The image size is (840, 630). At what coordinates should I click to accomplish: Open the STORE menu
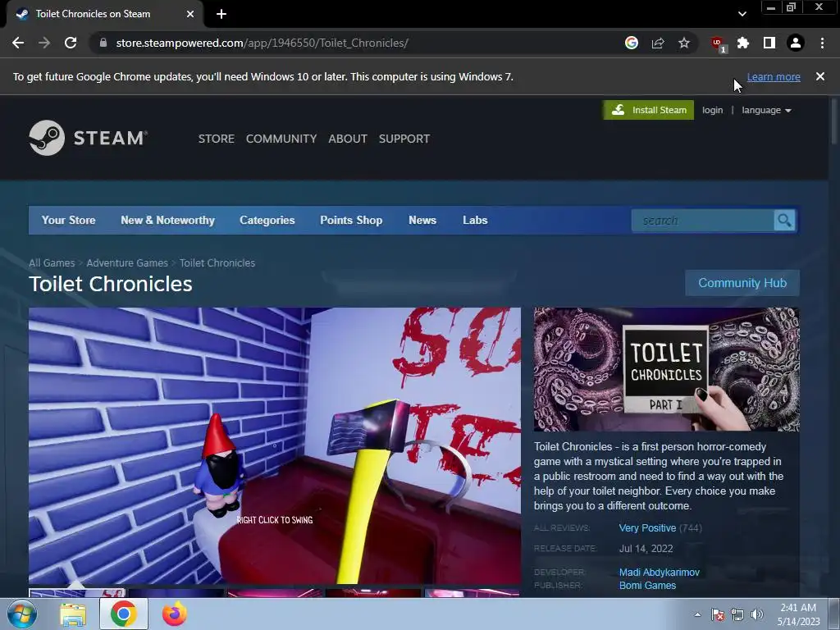217,139
